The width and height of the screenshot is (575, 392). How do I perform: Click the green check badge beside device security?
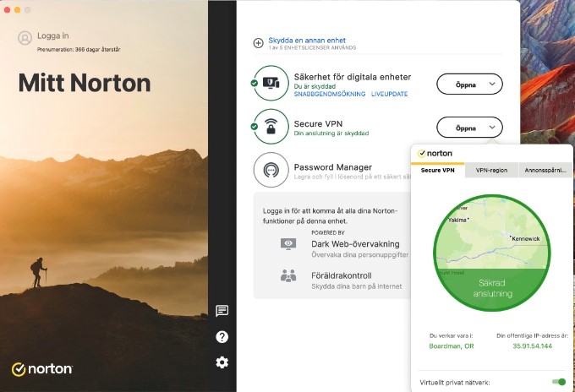255,83
